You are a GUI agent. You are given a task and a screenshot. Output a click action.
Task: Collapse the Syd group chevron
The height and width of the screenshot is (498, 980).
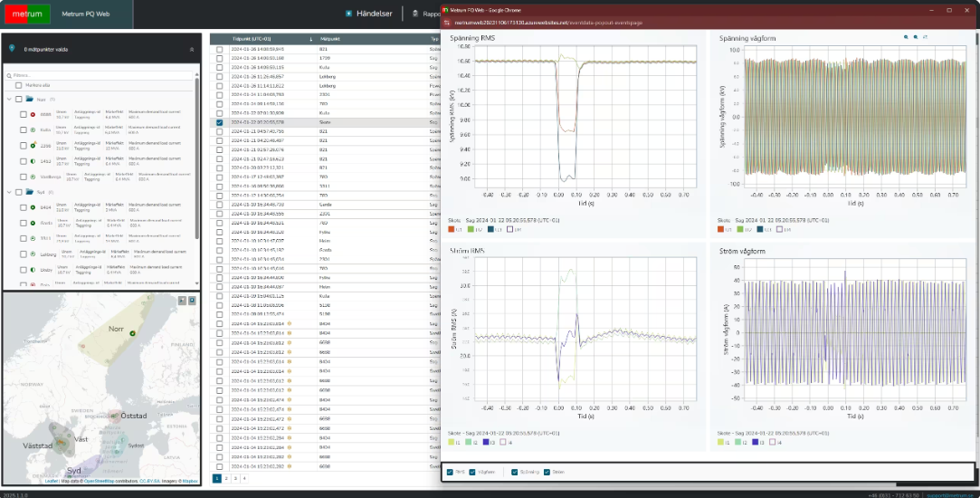click(x=9, y=192)
